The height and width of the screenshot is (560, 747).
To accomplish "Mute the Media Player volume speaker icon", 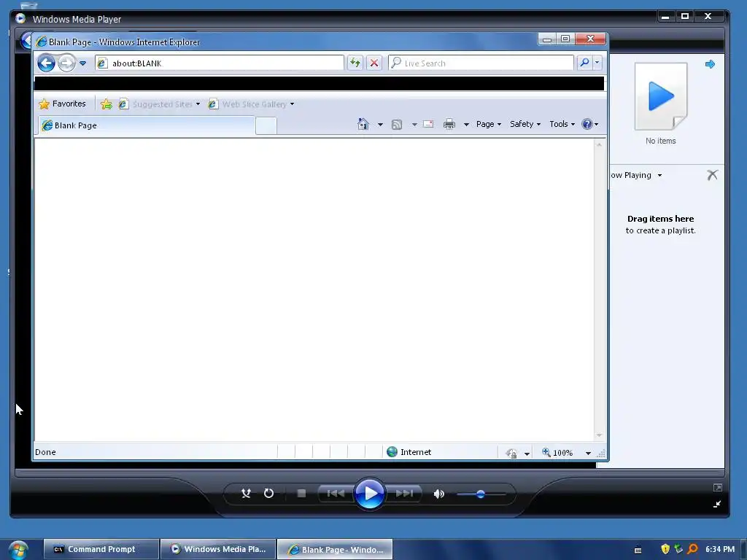I will tap(438, 494).
